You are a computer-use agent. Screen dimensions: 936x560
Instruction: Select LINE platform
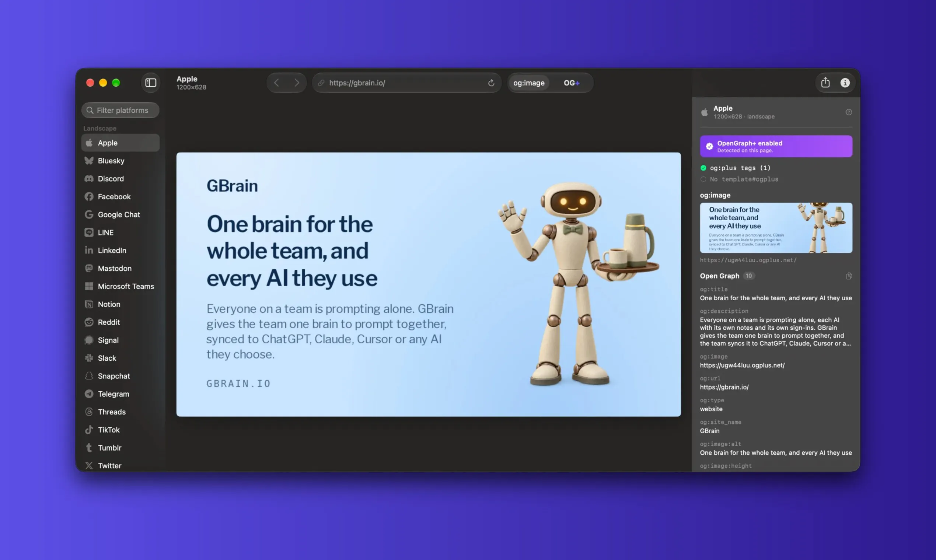(121, 232)
